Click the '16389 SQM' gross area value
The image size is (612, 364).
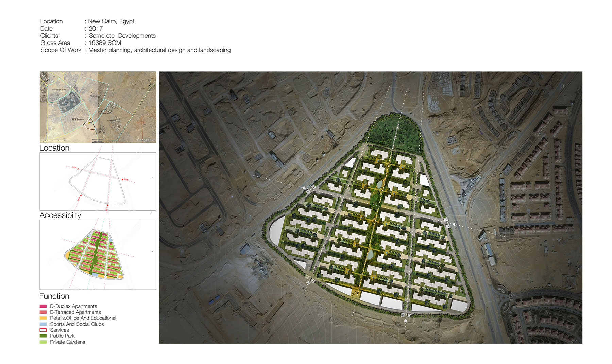(105, 43)
